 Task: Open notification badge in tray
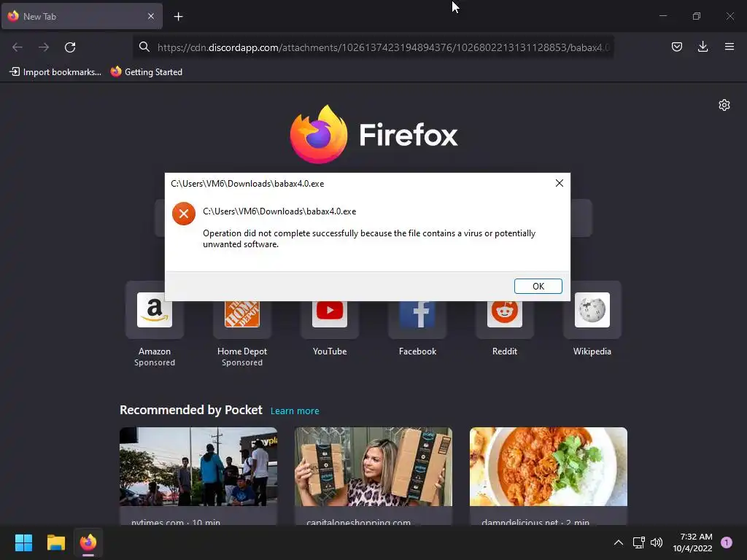tap(727, 542)
